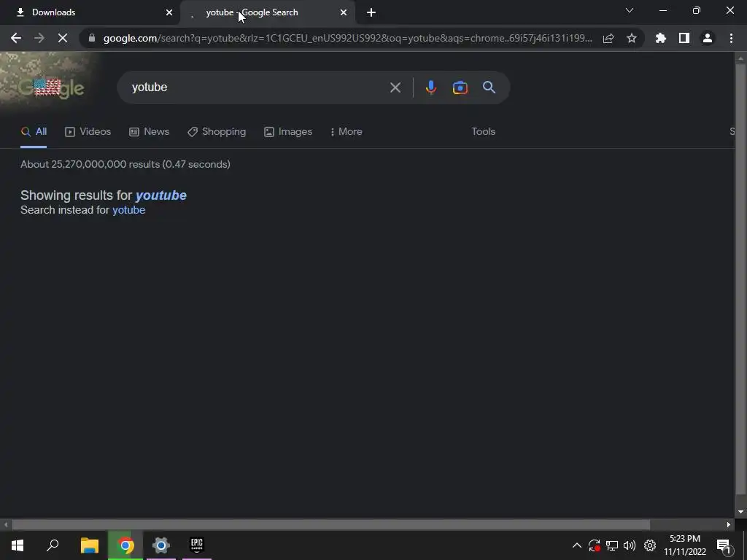Stop loading the page
The width and height of the screenshot is (747, 560).
(63, 38)
